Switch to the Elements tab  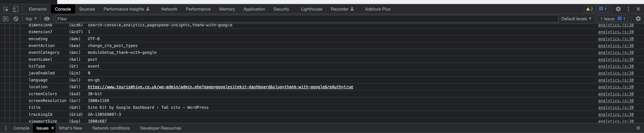click(x=38, y=9)
